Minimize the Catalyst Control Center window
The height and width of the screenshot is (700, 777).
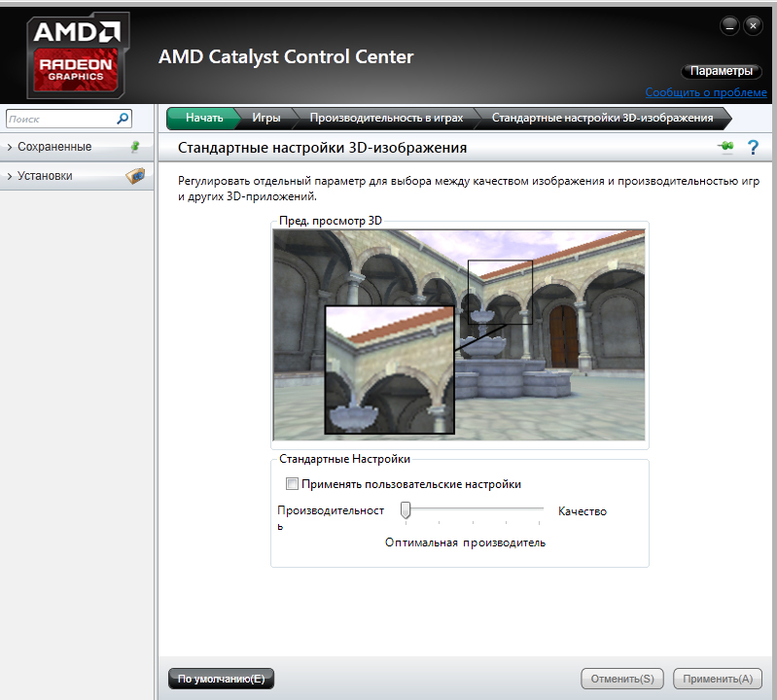point(729,25)
